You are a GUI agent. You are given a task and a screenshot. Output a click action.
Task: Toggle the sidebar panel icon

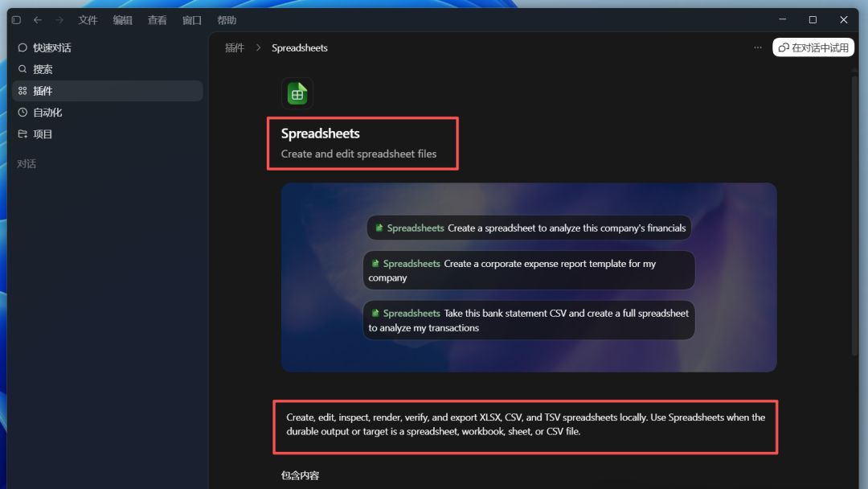tap(16, 20)
